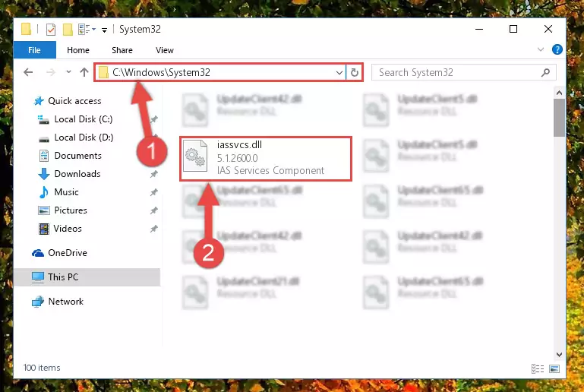Click the iassvcs.dll gear file icon
This screenshot has width=584, height=392.
tap(195, 156)
